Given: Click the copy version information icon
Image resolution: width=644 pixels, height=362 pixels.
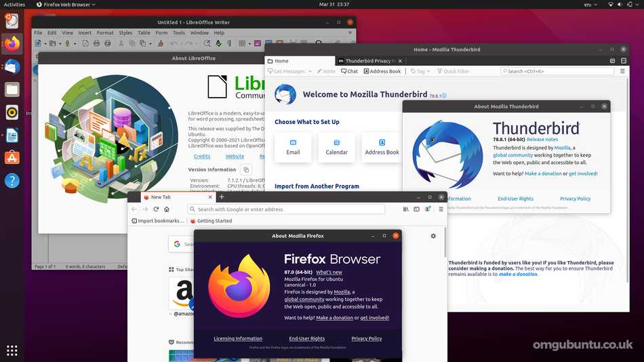Looking at the screenshot, I should pos(246,169).
